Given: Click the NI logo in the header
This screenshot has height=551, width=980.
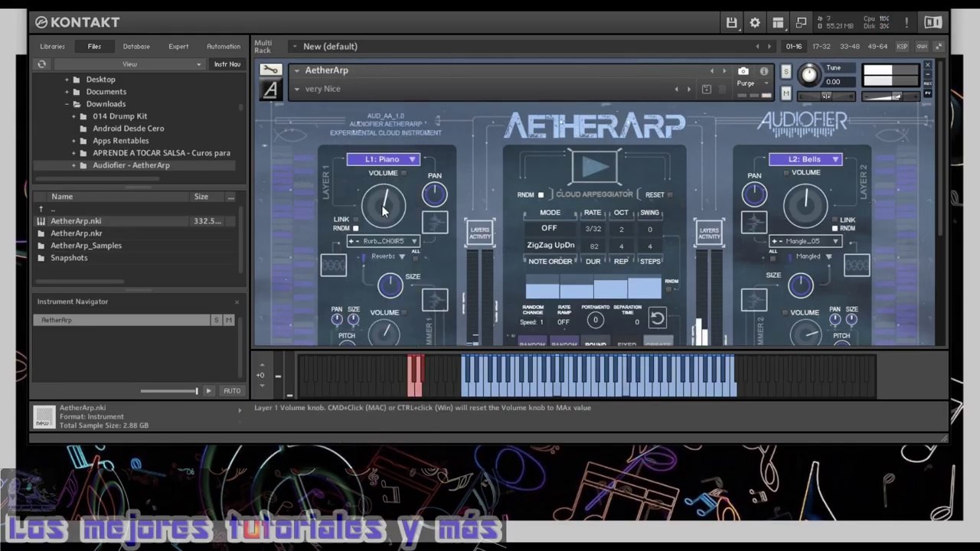Looking at the screenshot, I should 933,22.
